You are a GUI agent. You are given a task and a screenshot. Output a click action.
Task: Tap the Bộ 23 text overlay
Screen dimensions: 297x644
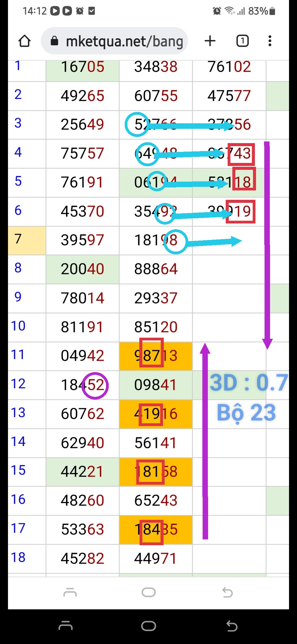coord(246,413)
